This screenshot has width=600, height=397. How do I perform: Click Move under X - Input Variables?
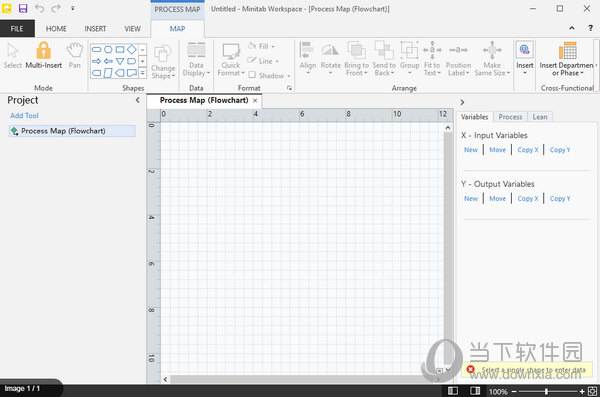click(x=497, y=150)
